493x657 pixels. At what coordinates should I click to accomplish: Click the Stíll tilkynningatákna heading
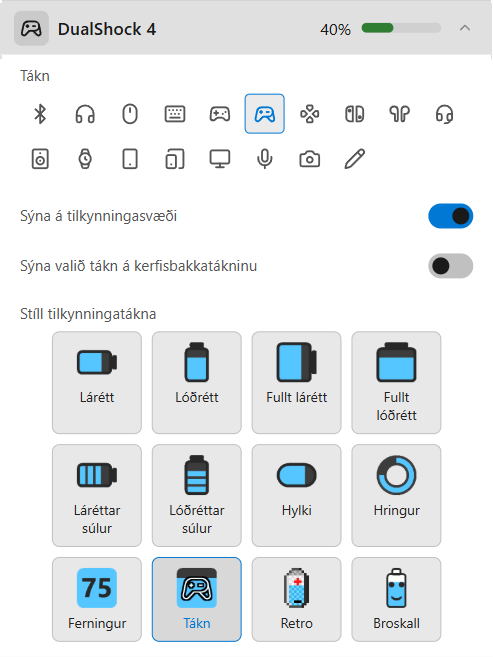pyautogui.click(x=88, y=314)
